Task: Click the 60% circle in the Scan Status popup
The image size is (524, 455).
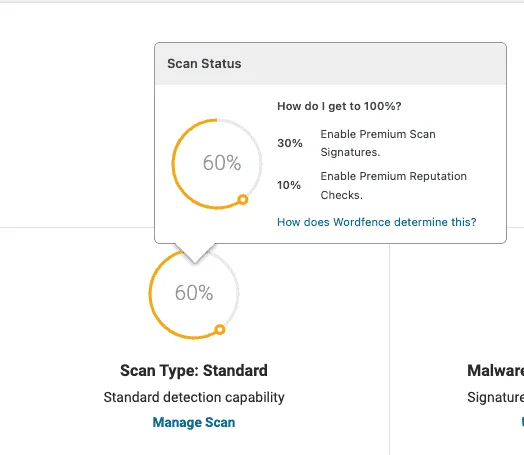Action: pyautogui.click(x=217, y=164)
